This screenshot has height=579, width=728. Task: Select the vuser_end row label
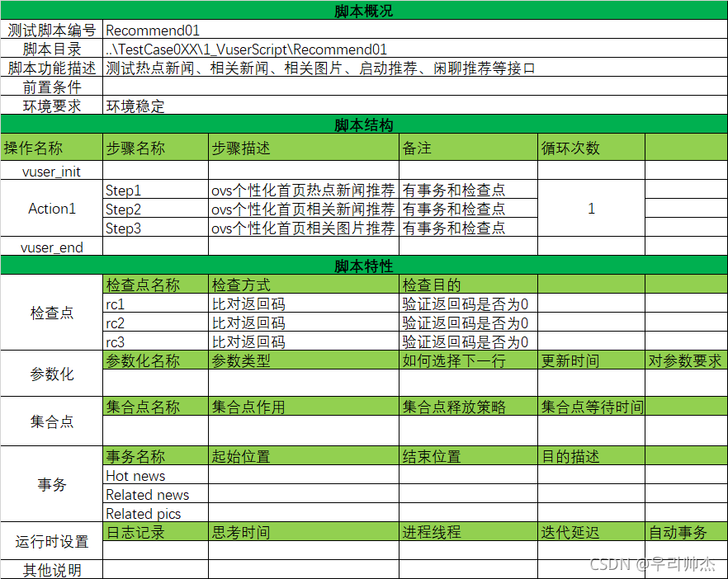(x=51, y=247)
